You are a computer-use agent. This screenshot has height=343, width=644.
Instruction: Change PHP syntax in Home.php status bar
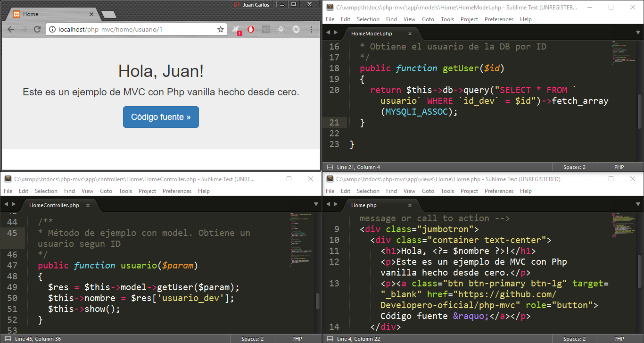click(x=619, y=339)
